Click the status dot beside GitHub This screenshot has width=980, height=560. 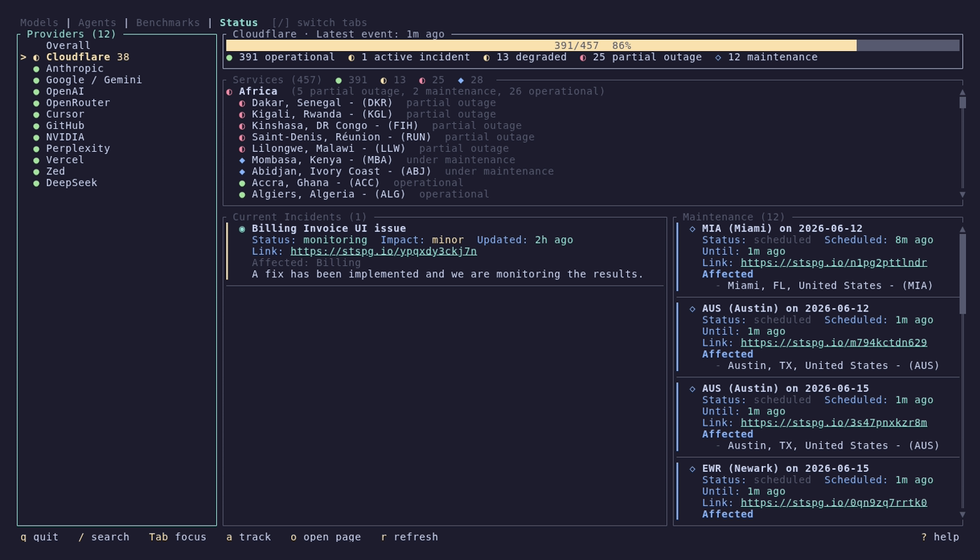point(36,125)
